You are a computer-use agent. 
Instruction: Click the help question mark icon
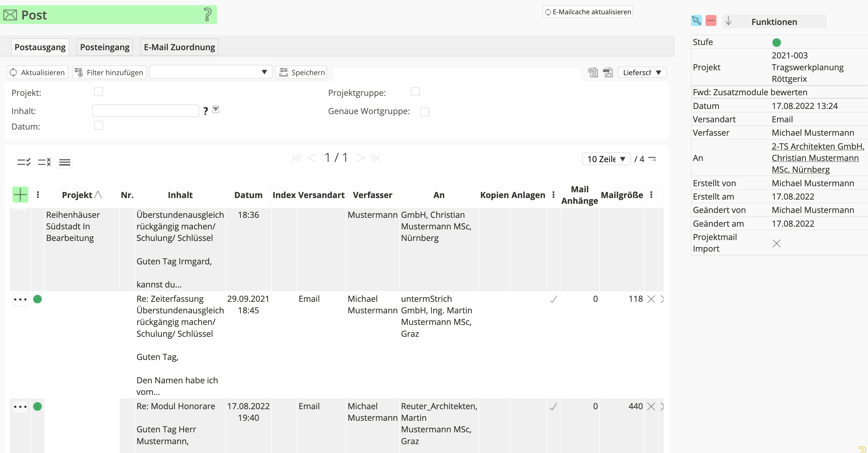207,15
